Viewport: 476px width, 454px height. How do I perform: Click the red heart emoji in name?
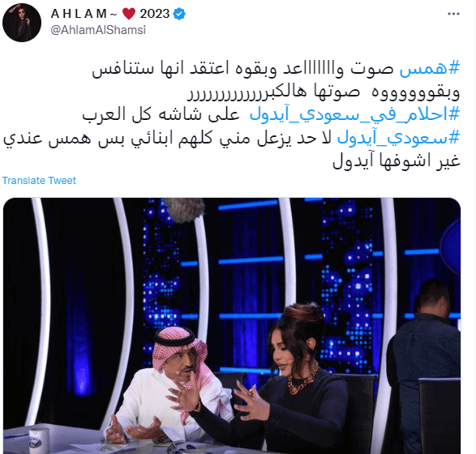tap(129, 14)
